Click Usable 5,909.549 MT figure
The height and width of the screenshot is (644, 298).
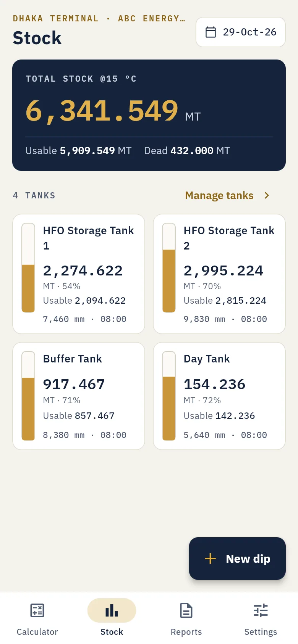coord(78,151)
